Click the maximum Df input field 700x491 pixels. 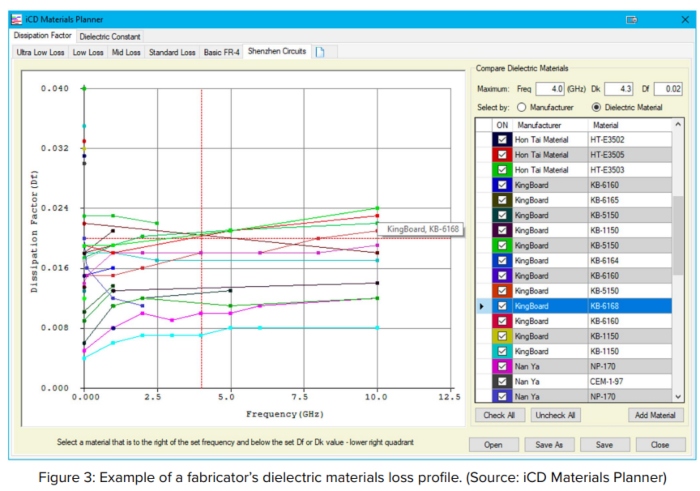coord(668,89)
